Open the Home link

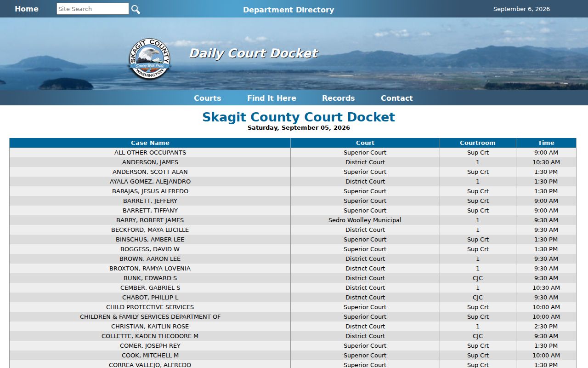tap(27, 9)
